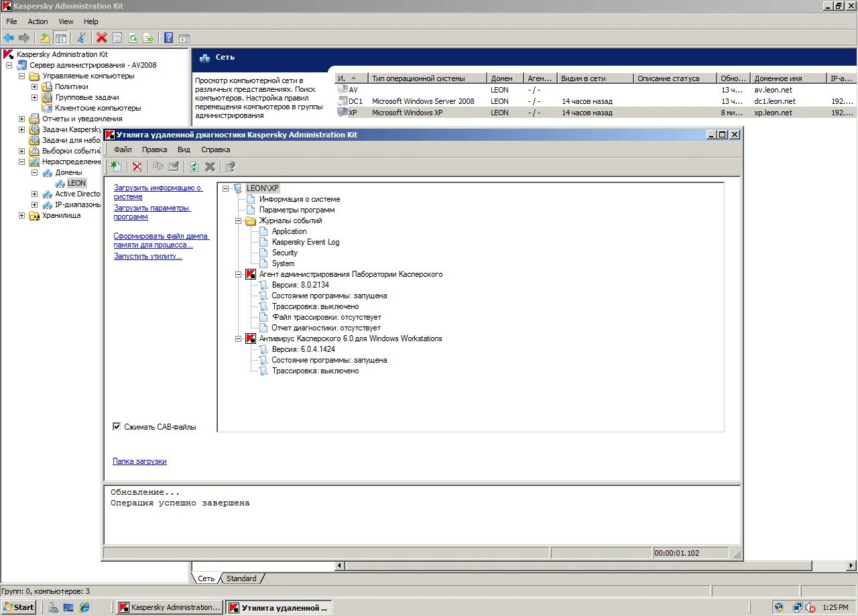This screenshot has height=616, width=858.
Task: Open the View menu in main window
Action: 66,21
